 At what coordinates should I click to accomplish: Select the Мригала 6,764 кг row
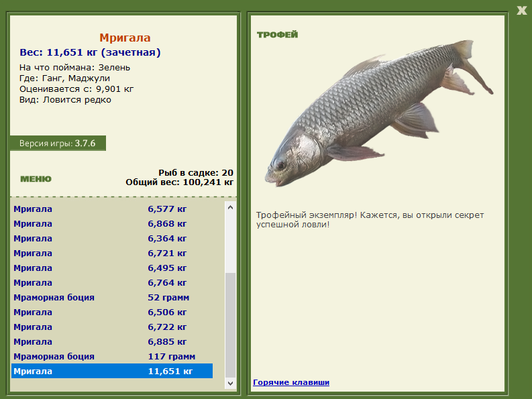(112, 283)
